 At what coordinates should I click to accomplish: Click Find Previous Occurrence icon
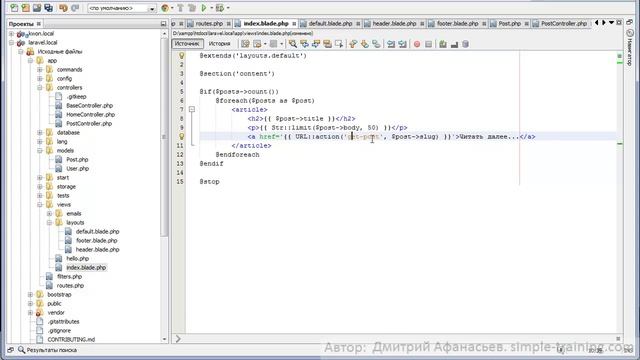(304, 44)
